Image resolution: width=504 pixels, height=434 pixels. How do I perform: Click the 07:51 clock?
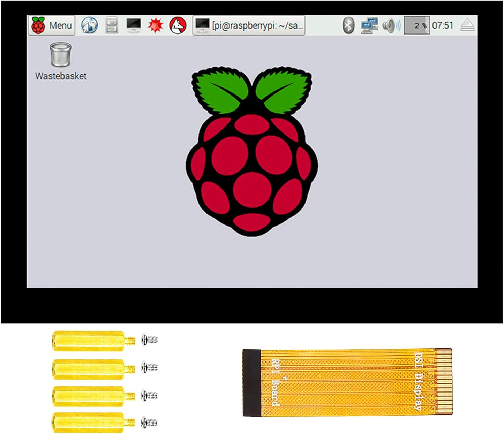point(443,25)
